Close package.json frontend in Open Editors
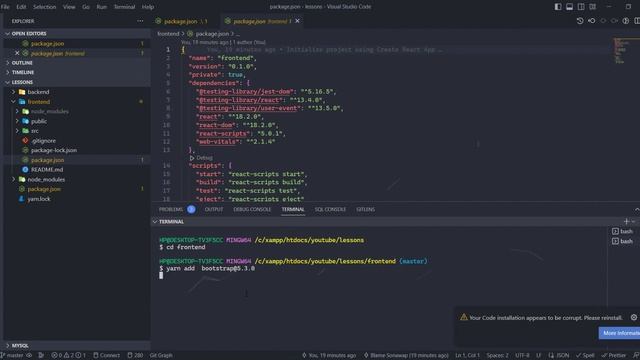This screenshot has width=640, height=360. 17,53
